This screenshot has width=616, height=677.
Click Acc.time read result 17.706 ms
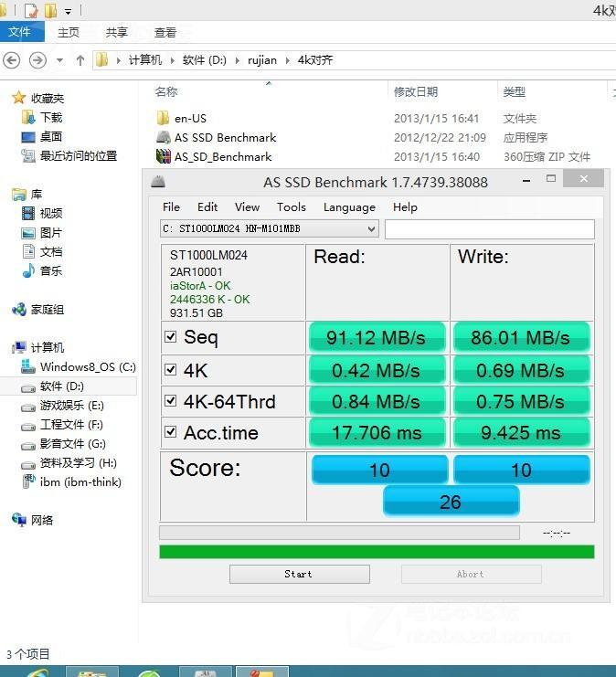[377, 433]
